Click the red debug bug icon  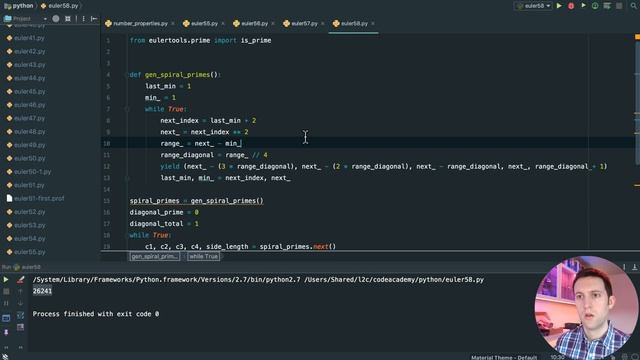click(x=571, y=6)
